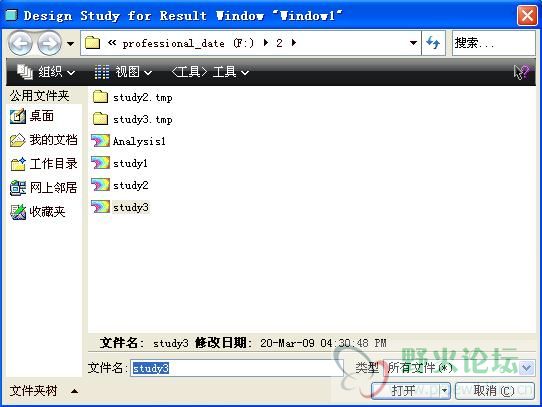
Task: Go to 我的文档 folder
Action: click(x=44, y=140)
